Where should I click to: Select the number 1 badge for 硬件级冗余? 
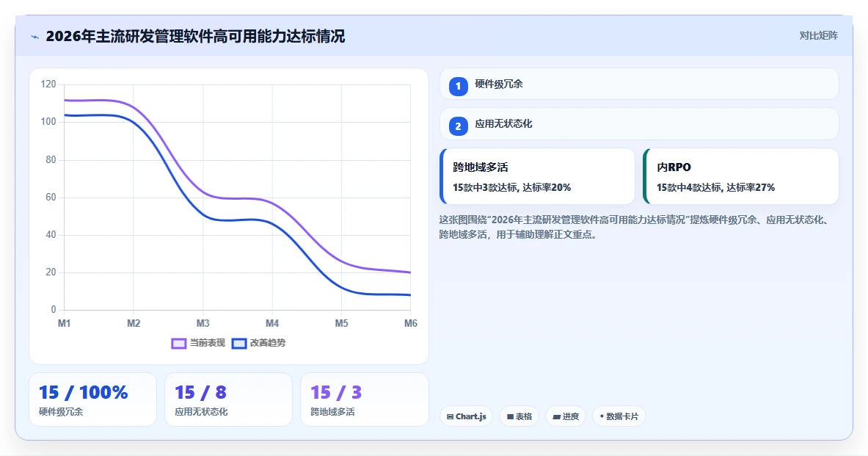point(458,87)
